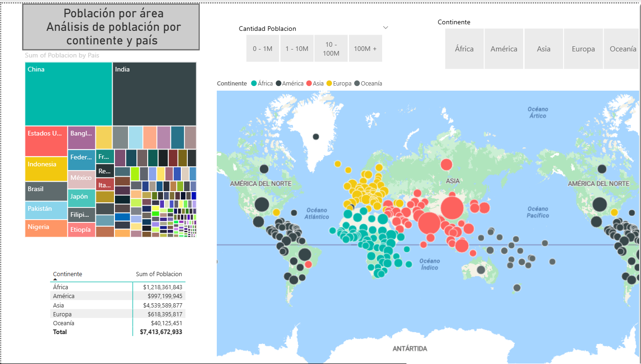Click the ANTÁRTIDA label on the map

tap(410, 349)
